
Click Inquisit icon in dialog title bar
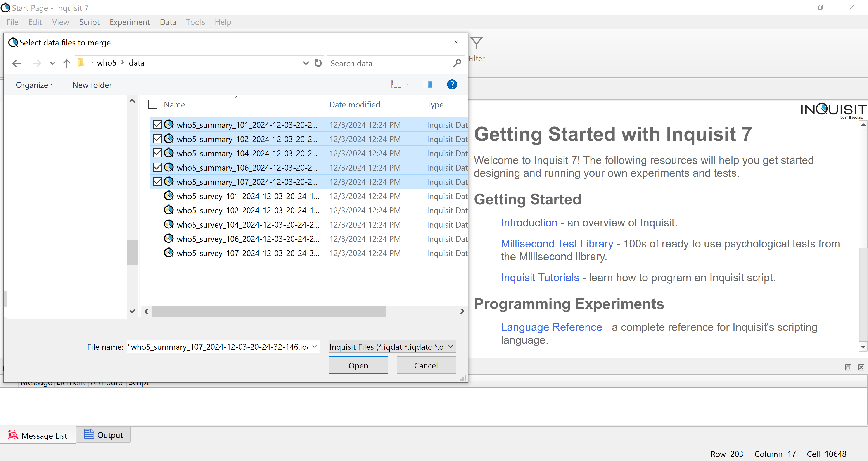pyautogui.click(x=13, y=43)
